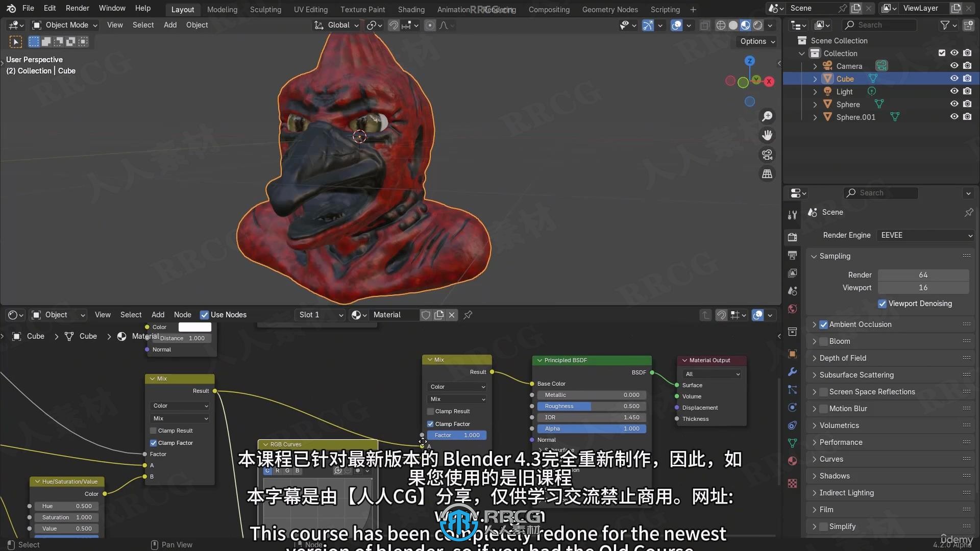Select rendered viewport shading icon
This screenshot has height=551, width=980.
tap(758, 25)
